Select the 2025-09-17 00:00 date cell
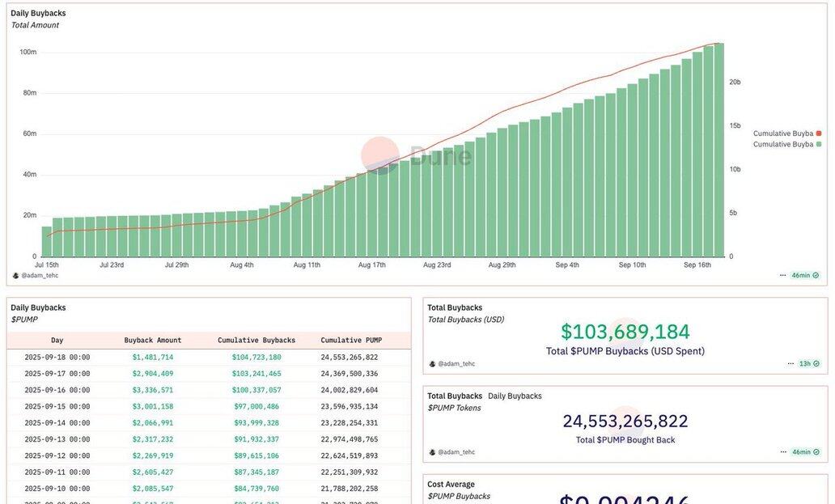This screenshot has height=504, width=835. pos(57,374)
